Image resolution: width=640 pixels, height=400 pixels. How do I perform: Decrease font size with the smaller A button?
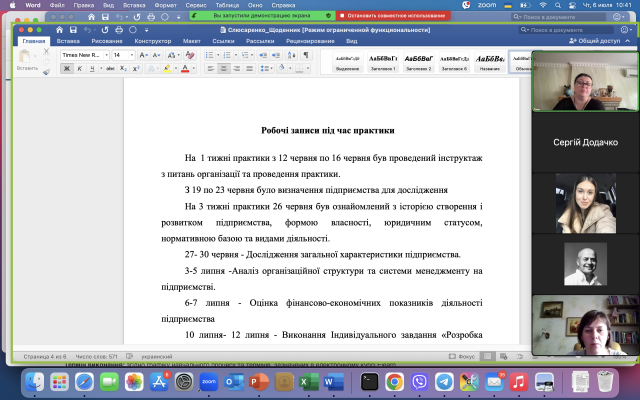click(156, 55)
